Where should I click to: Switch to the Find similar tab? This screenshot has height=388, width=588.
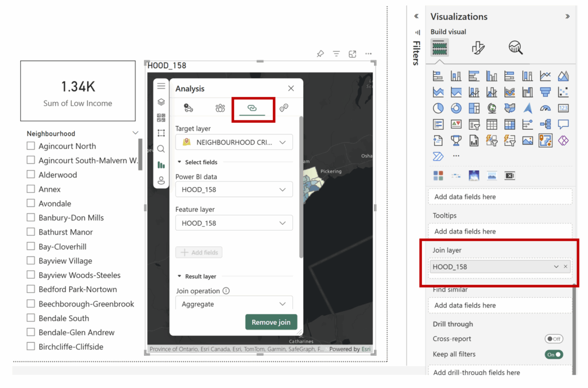coord(284,108)
